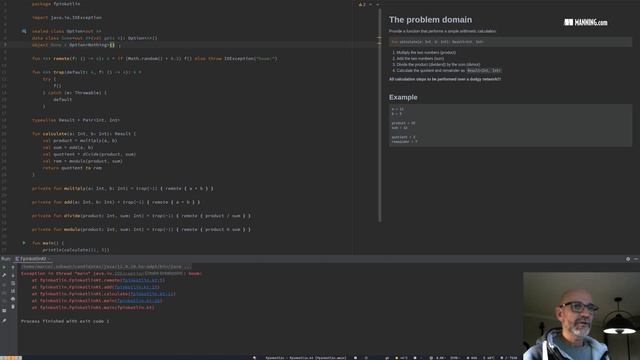Expand folded java command line in console
Viewport: 640px width, 360px height.
pyautogui.click(x=107, y=267)
